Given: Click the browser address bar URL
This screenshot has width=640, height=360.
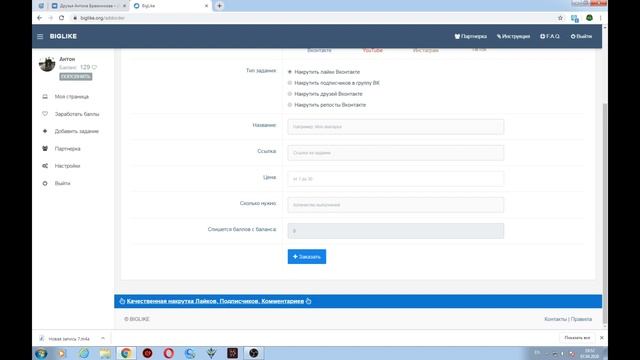Looking at the screenshot, I should point(102,18).
